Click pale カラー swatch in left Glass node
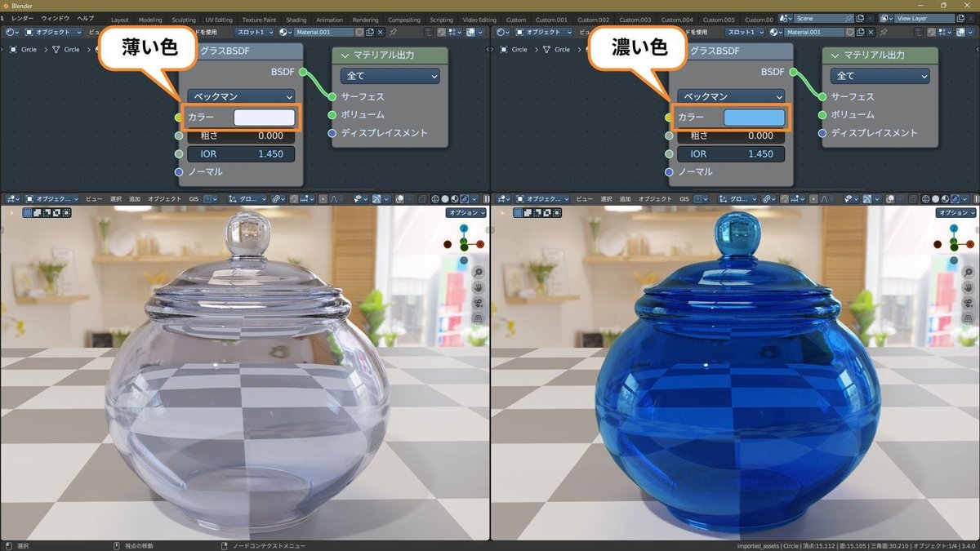 (x=265, y=117)
